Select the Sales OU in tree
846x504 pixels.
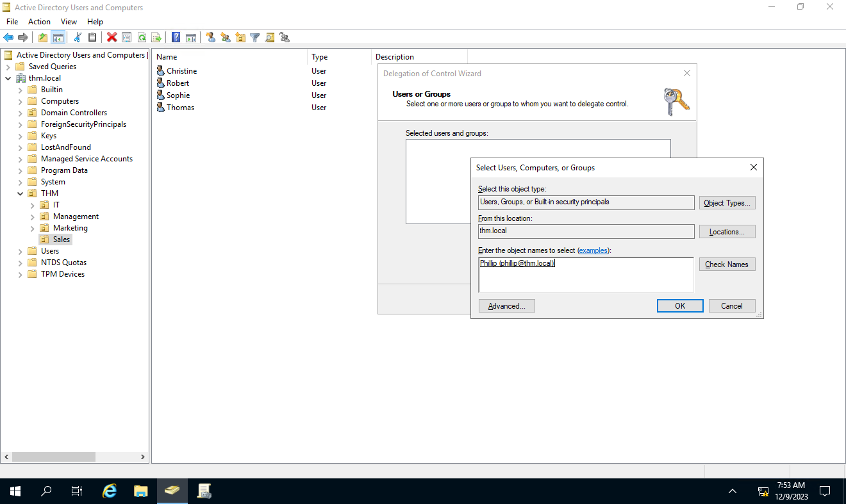(x=55, y=240)
